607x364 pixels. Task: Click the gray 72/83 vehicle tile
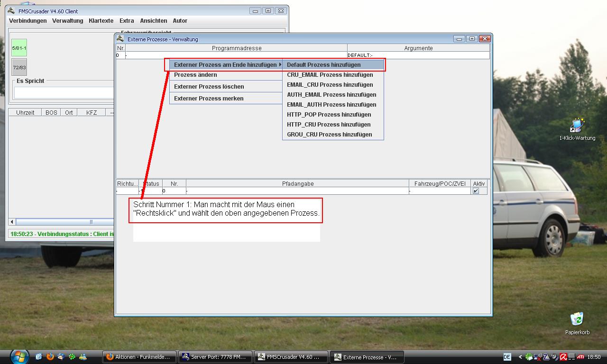point(19,67)
